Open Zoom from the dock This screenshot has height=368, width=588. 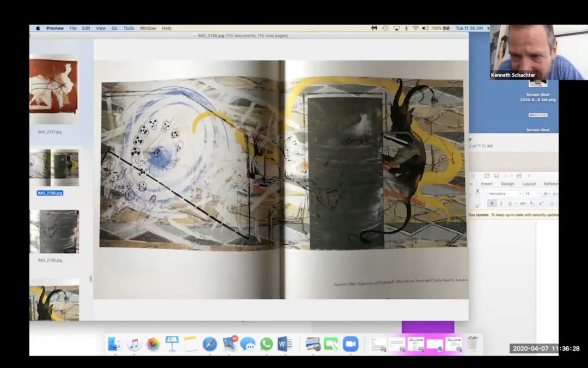(351, 344)
